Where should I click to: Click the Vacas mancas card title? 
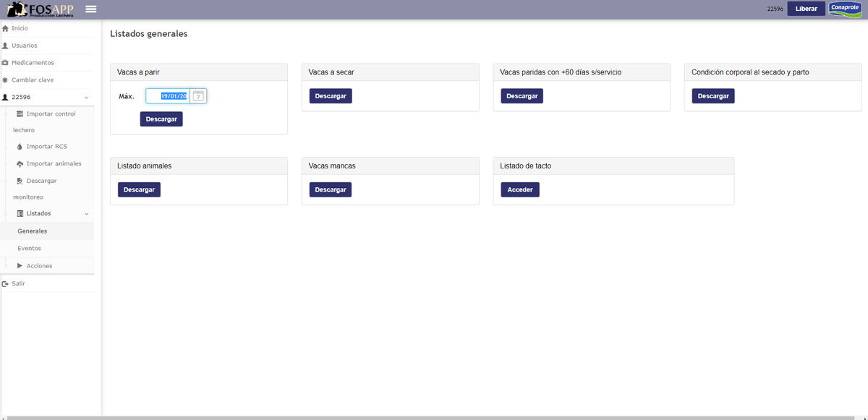tap(332, 166)
